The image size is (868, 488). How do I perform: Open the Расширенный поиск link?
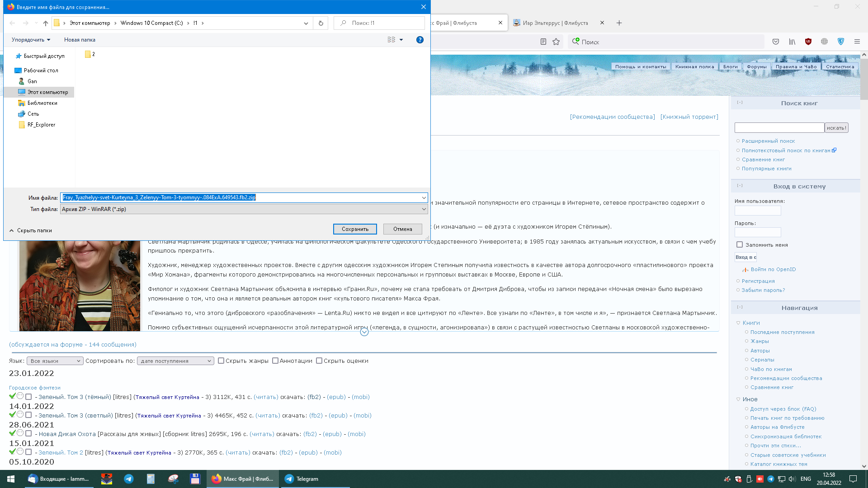[768, 141]
